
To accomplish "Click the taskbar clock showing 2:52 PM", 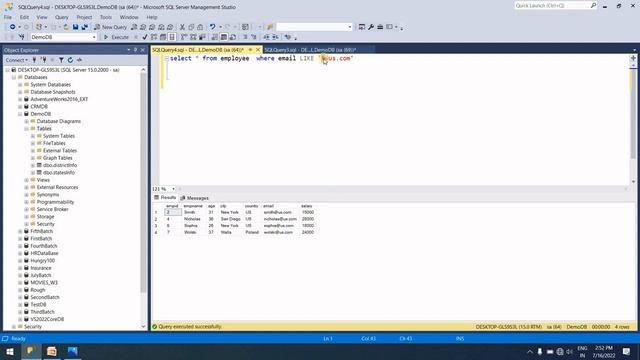I will pyautogui.click(x=604, y=351).
